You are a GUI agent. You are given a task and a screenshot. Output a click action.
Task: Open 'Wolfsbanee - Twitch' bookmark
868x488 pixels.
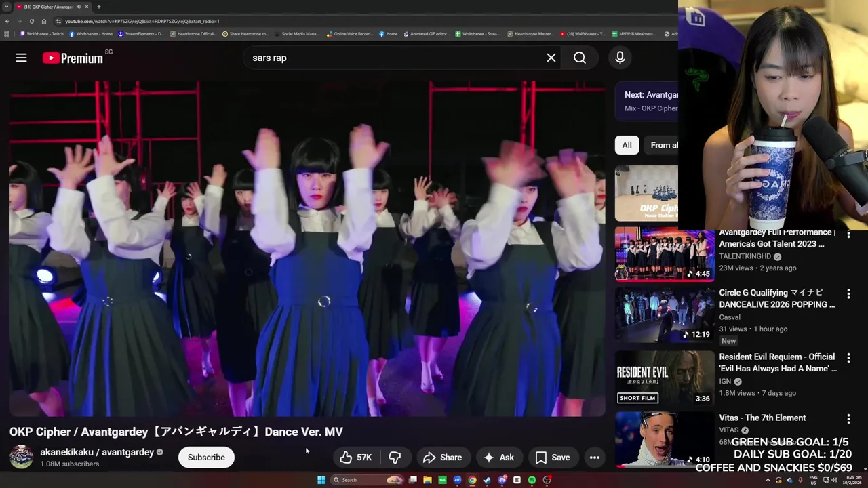coord(42,34)
